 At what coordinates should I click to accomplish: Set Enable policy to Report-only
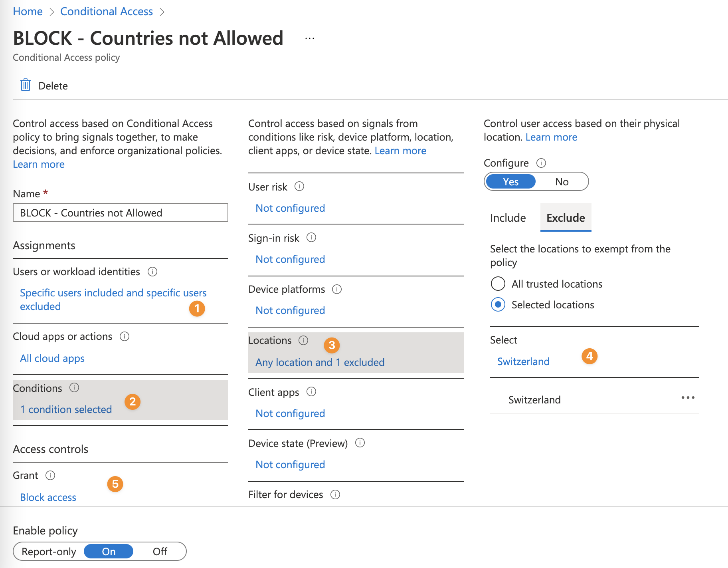(x=49, y=552)
